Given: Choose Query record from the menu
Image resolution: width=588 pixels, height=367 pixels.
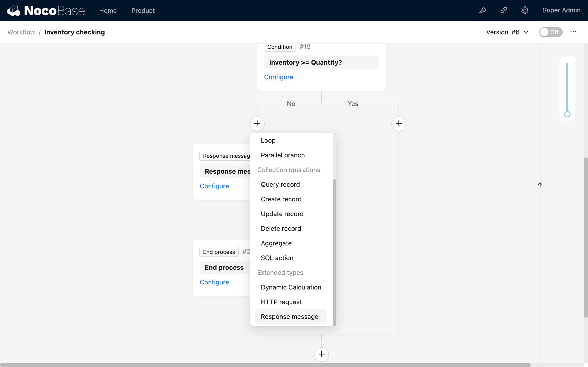Looking at the screenshot, I should tap(280, 184).
